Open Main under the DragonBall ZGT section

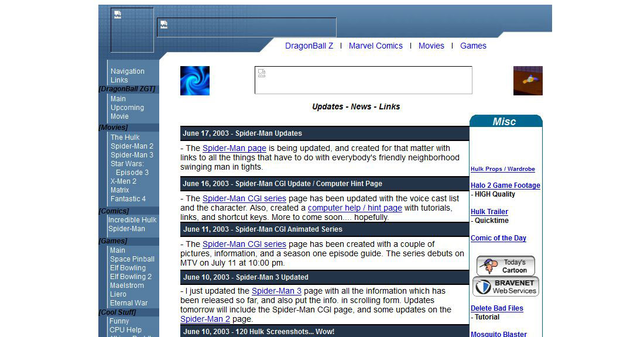(x=118, y=99)
